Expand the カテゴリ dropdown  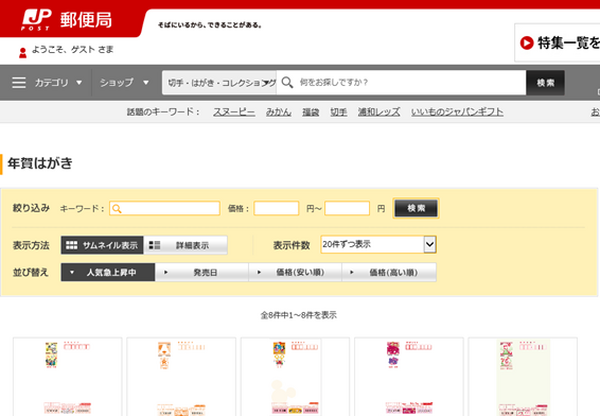tap(59, 82)
